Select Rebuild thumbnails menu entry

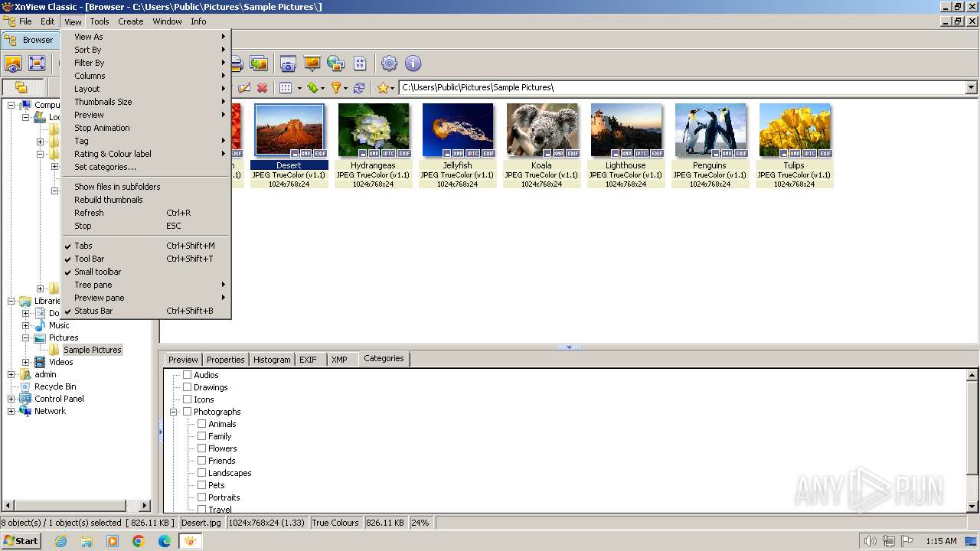pos(145,200)
